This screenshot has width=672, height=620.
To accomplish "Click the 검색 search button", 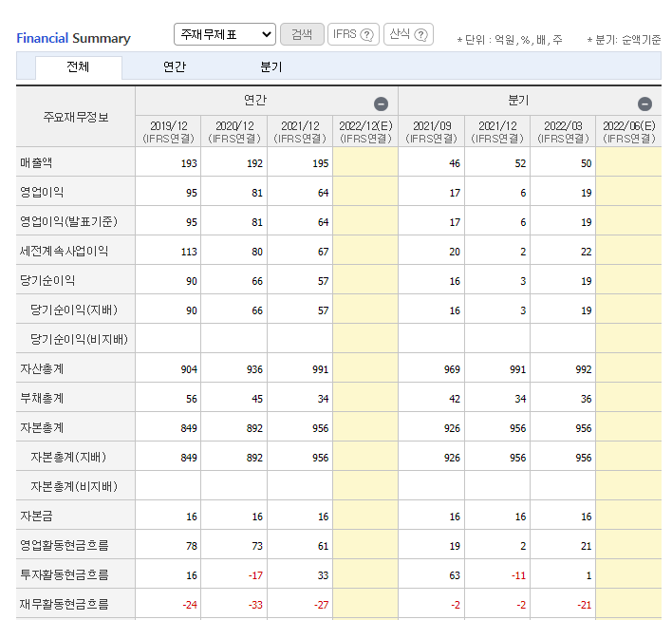I will click(x=302, y=34).
